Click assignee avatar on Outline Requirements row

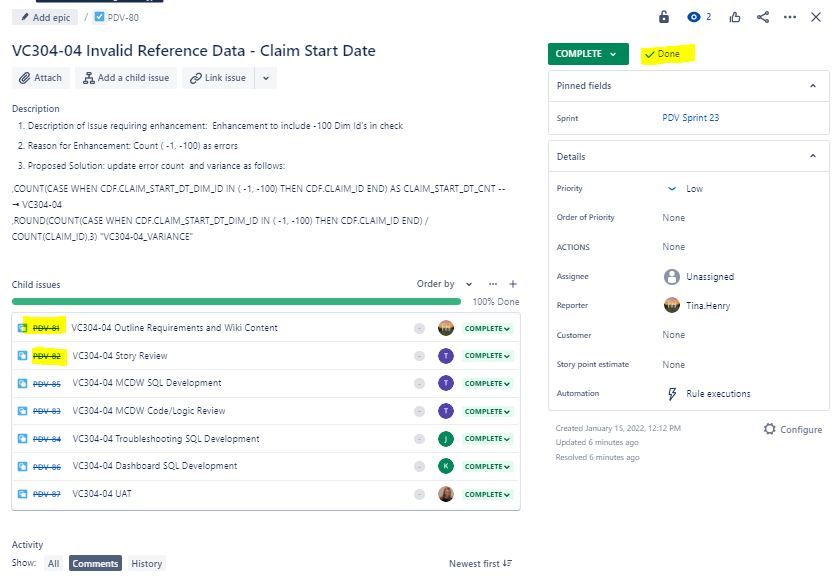pyautogui.click(x=446, y=328)
